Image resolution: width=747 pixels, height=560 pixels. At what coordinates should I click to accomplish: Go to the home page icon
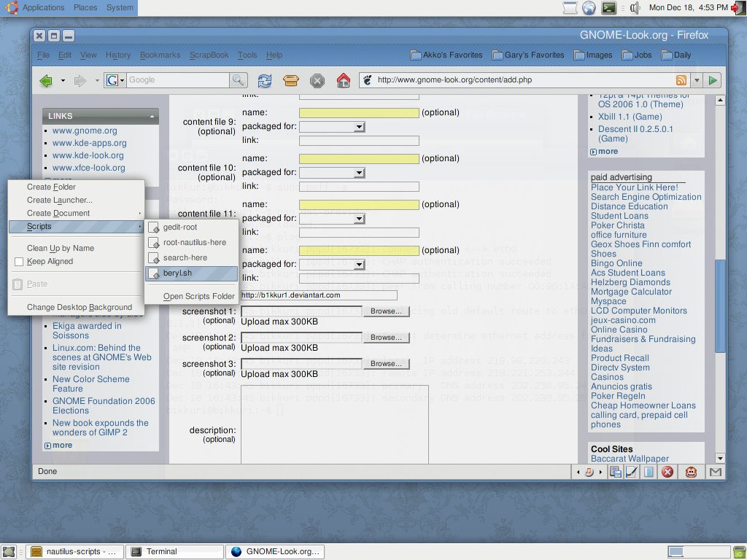click(x=344, y=80)
